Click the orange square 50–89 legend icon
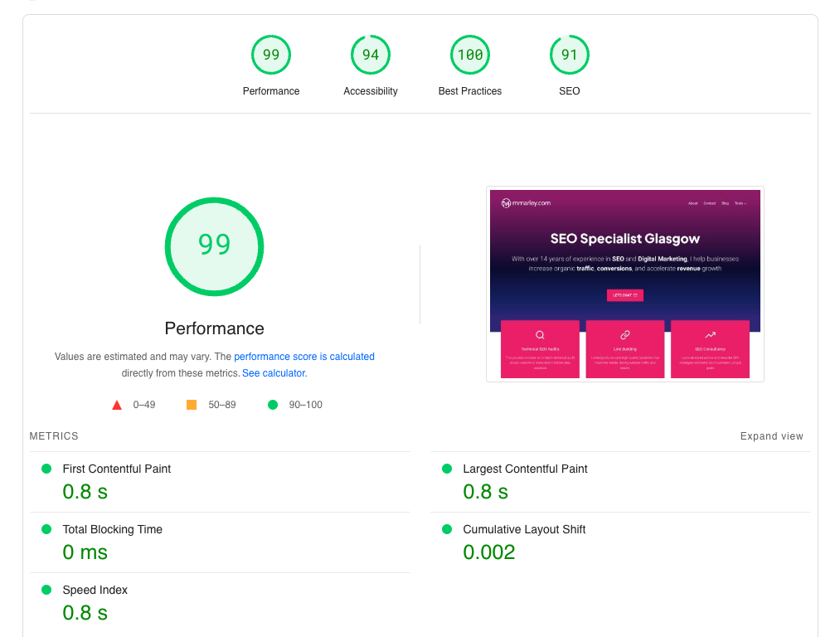The width and height of the screenshot is (840, 637). click(192, 405)
